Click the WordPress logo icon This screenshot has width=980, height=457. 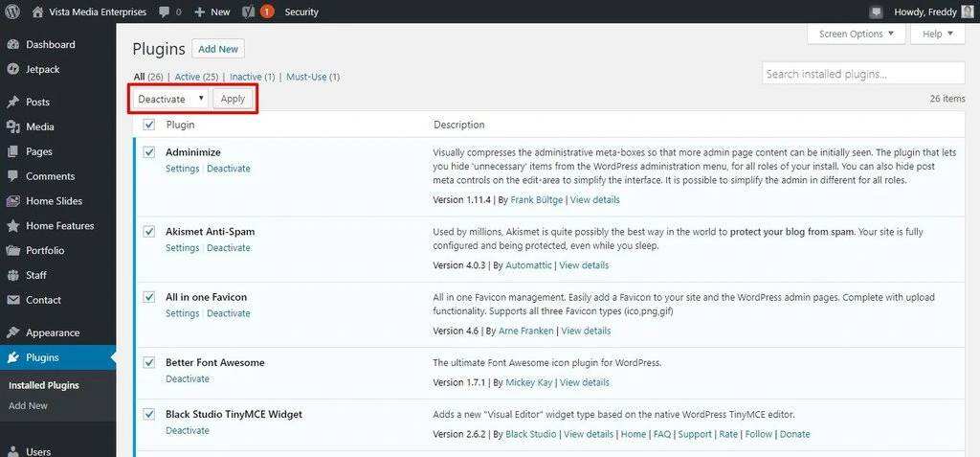pos(12,12)
